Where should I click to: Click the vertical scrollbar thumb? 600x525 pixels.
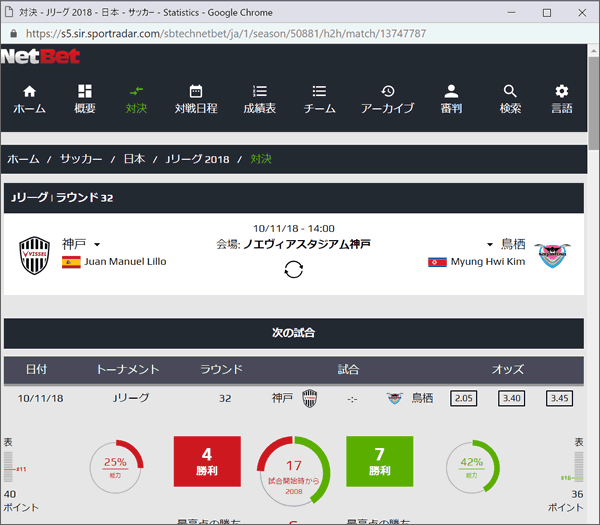pyautogui.click(x=594, y=103)
